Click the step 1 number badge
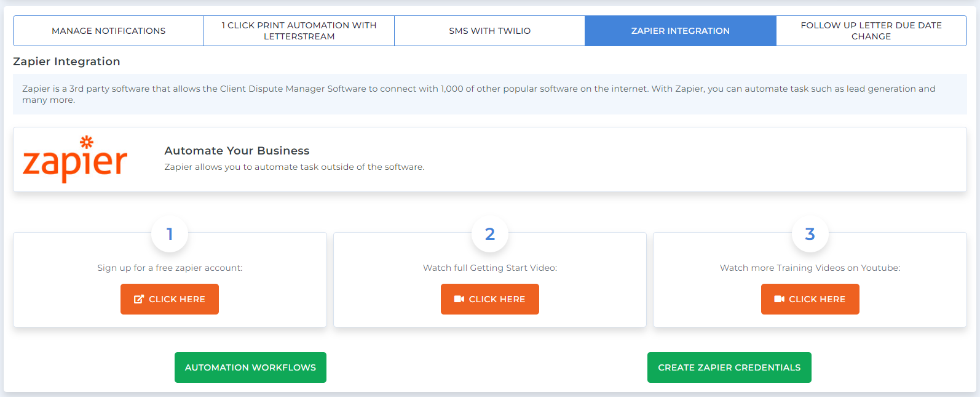 pos(170,234)
